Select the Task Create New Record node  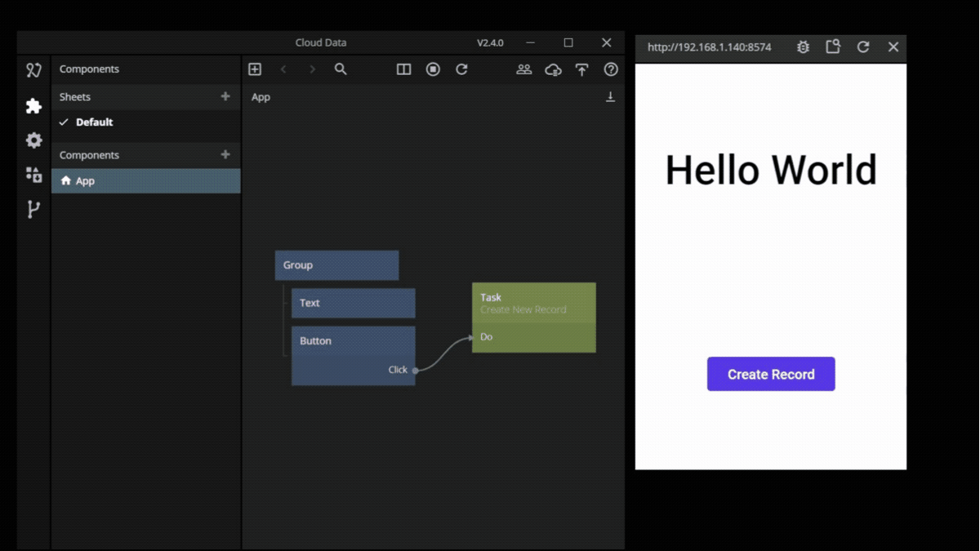[533, 303]
